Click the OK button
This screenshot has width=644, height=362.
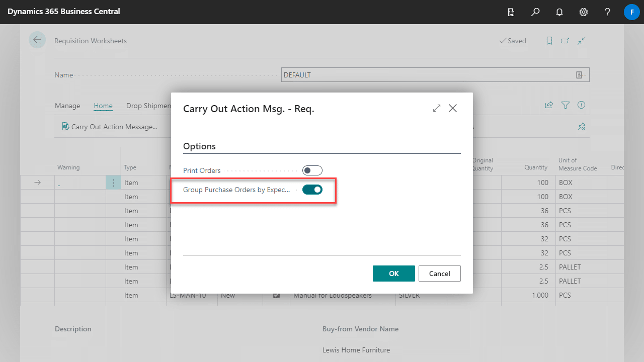tap(394, 274)
